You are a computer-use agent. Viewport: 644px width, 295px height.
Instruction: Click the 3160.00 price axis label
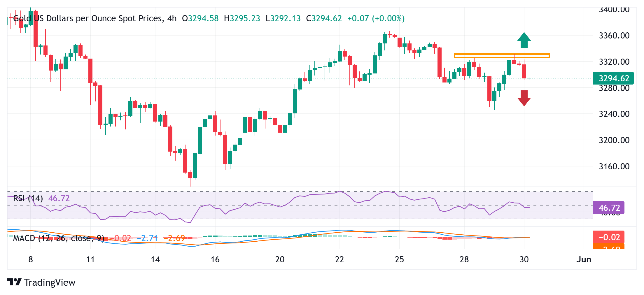(614, 166)
